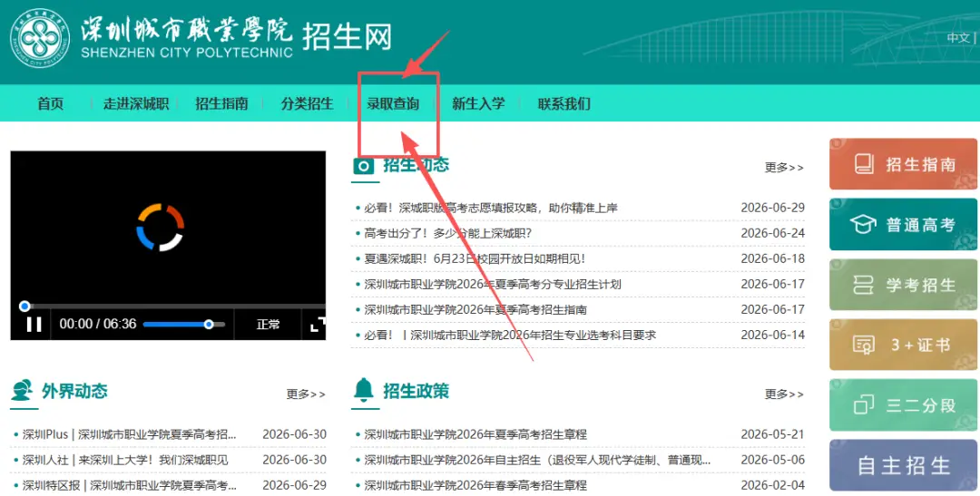Open article 夏遇深城职！6月23日校园开放日

coord(475,259)
